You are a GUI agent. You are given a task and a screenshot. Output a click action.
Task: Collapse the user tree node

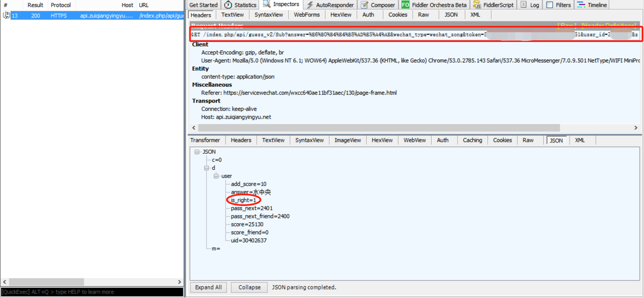point(216,176)
